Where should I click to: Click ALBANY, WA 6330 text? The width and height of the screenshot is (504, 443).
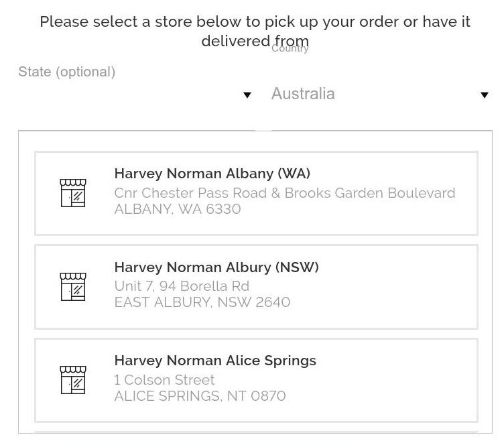tap(178, 209)
